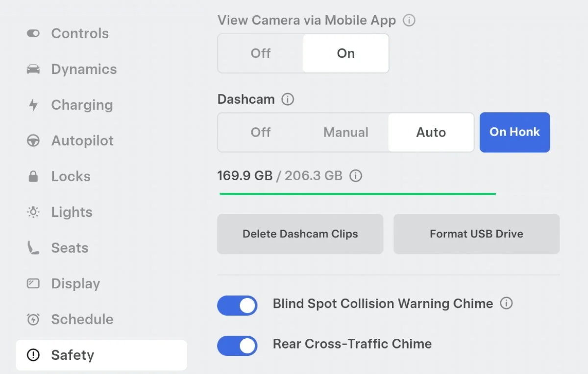This screenshot has height=374, width=588.
Task: Click the info icon beside View Camera via Mobile App
Action: (x=410, y=20)
